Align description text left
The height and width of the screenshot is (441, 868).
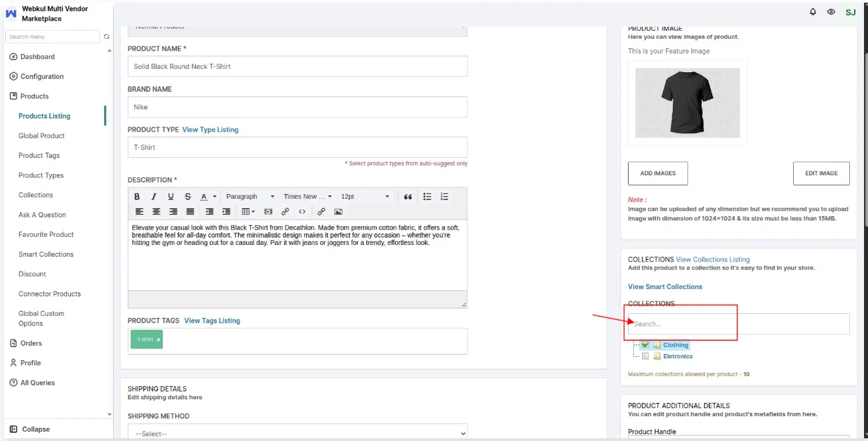point(140,211)
